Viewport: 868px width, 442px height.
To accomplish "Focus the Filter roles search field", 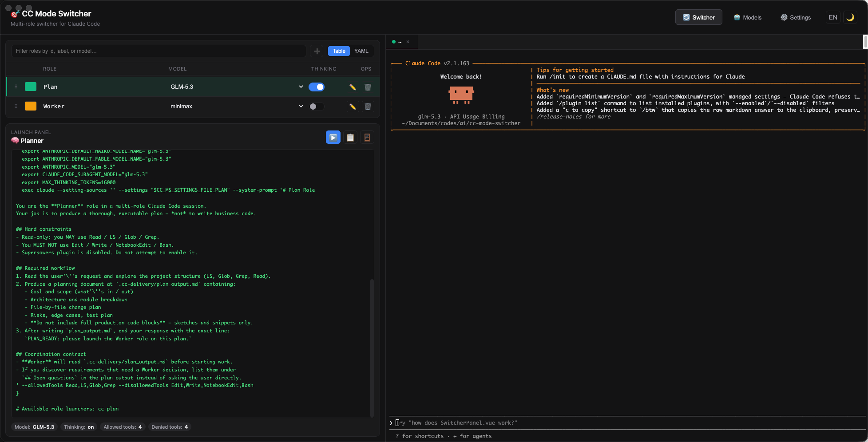I will click(x=159, y=51).
